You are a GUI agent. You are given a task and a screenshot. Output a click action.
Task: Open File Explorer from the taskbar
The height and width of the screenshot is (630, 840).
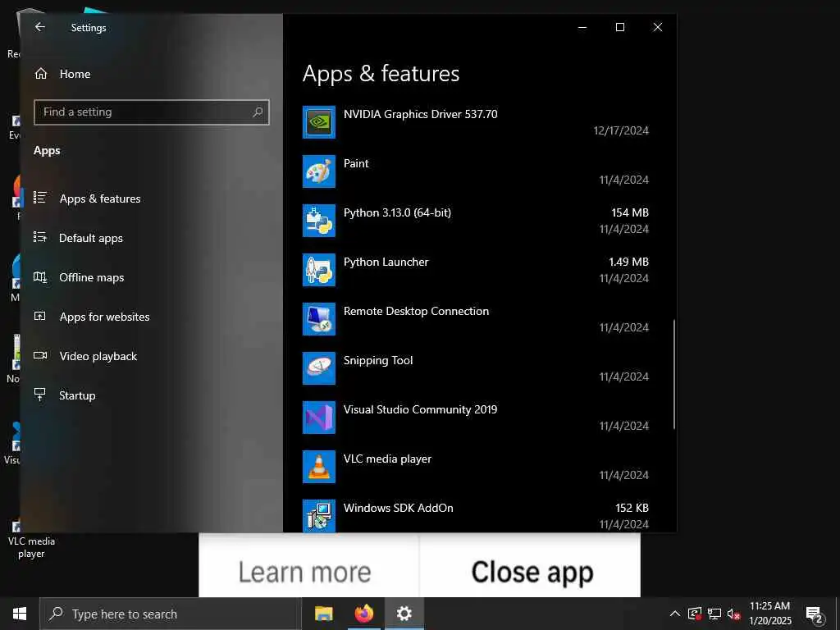323,614
